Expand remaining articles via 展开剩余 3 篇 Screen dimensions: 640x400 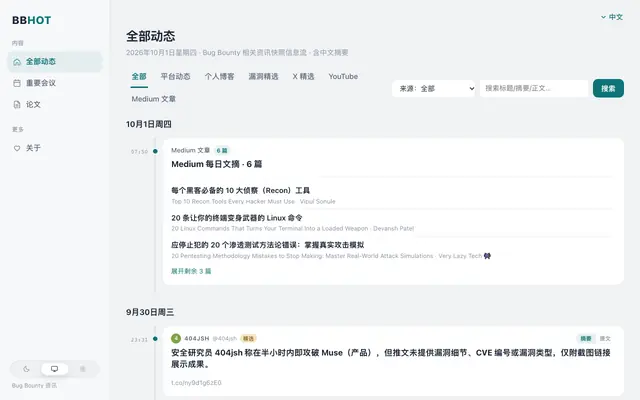point(191,271)
